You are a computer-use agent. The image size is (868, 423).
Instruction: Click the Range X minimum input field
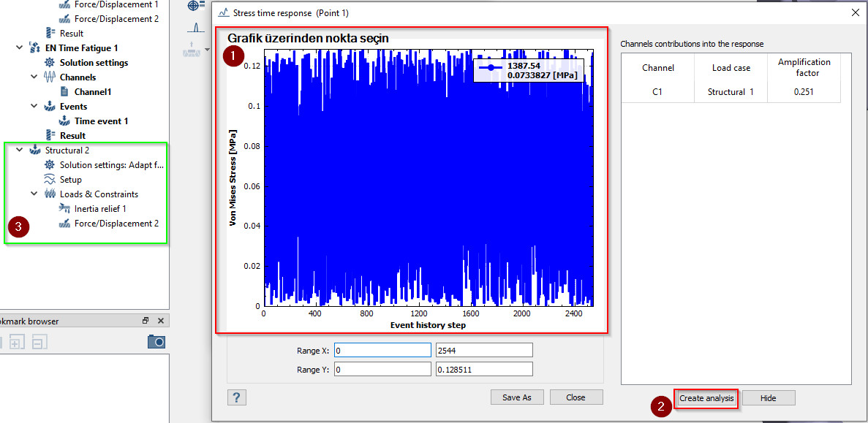click(x=382, y=350)
